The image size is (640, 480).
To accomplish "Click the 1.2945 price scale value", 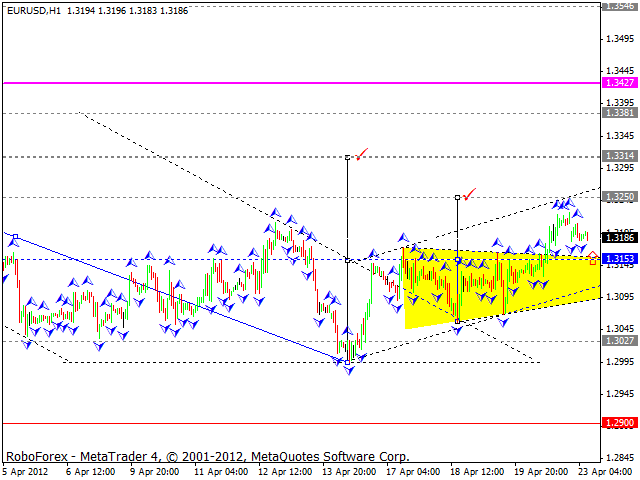I will [x=620, y=394].
